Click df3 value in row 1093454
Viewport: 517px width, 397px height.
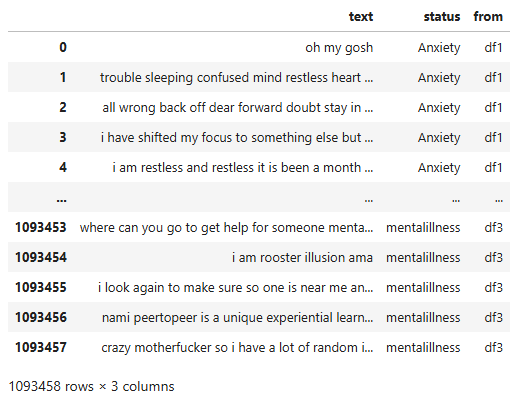tap(493, 258)
